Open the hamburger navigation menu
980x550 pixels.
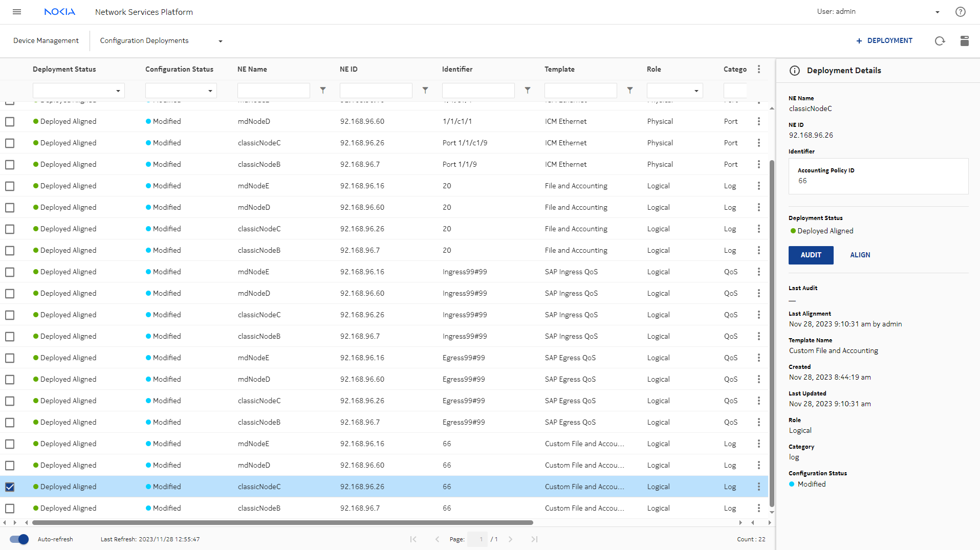click(x=17, y=12)
